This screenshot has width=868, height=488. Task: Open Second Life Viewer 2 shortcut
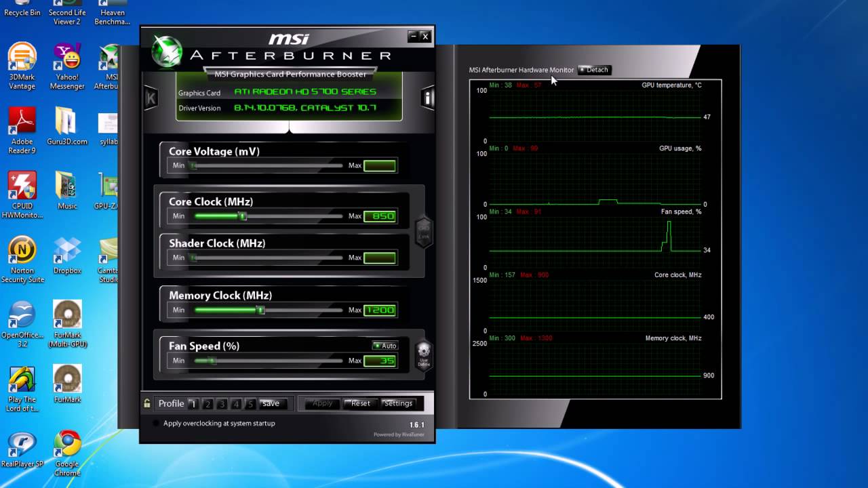pyautogui.click(x=67, y=13)
